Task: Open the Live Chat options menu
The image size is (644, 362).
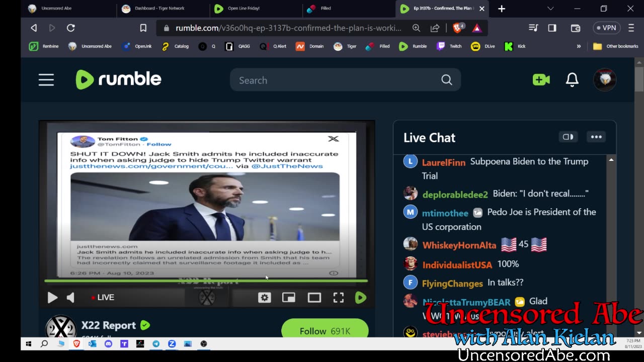Action: tap(596, 137)
